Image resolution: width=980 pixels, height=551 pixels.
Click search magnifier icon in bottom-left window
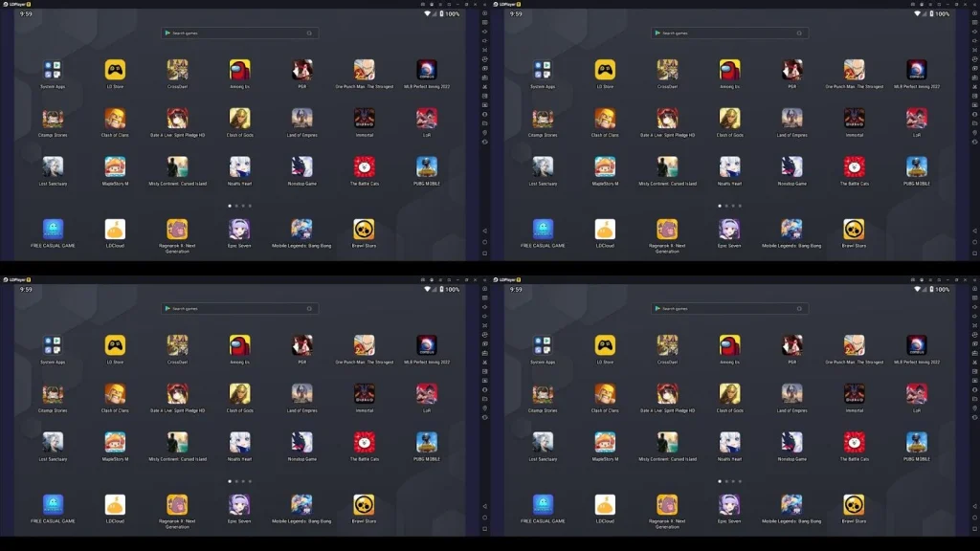click(309, 309)
